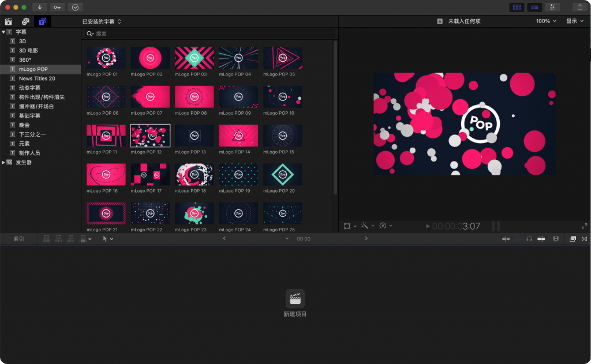Toggle snapping in the timeline toolbar
591x364 pixels.
pyautogui.click(x=541, y=238)
